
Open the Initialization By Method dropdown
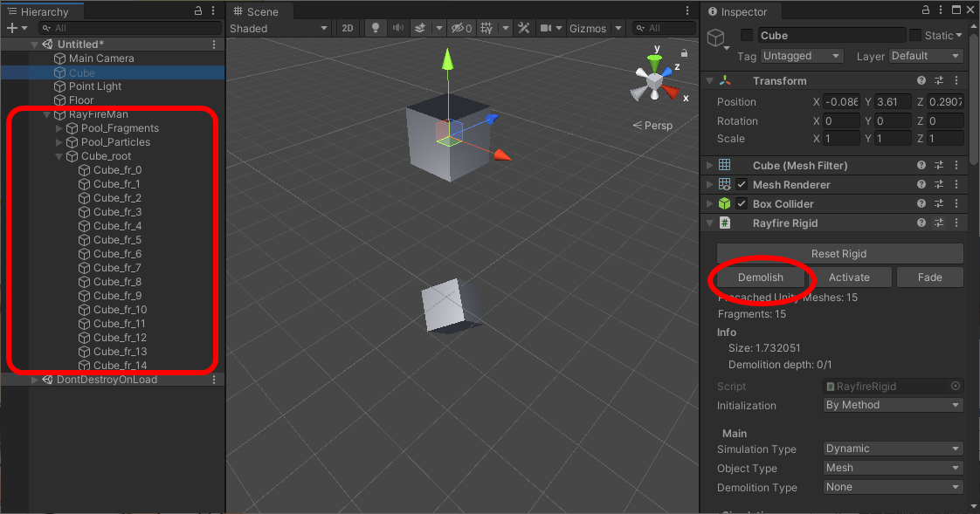click(x=893, y=405)
